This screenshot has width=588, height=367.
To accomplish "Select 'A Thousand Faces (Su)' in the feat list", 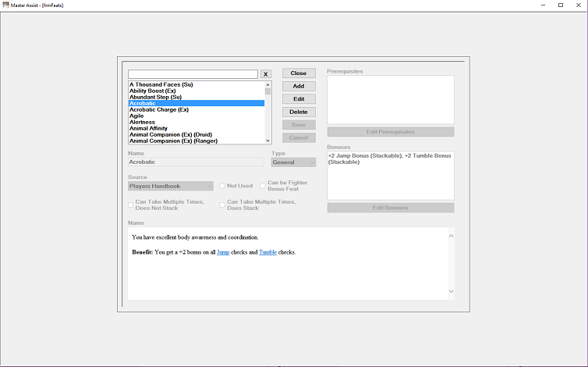I will 197,84.
